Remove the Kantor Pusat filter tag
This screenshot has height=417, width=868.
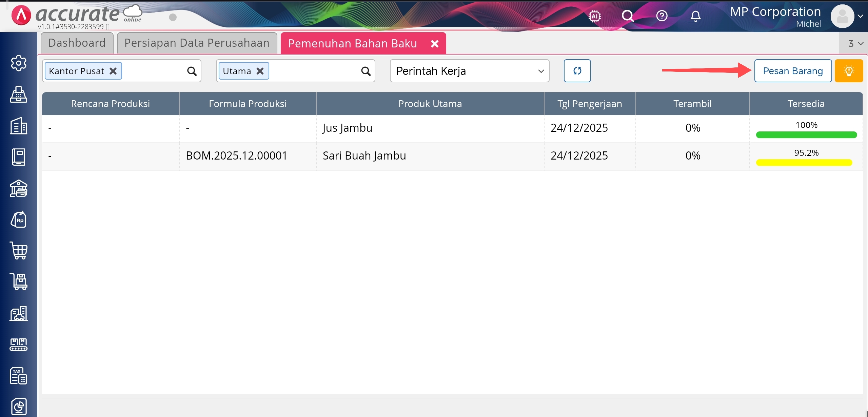coord(113,71)
